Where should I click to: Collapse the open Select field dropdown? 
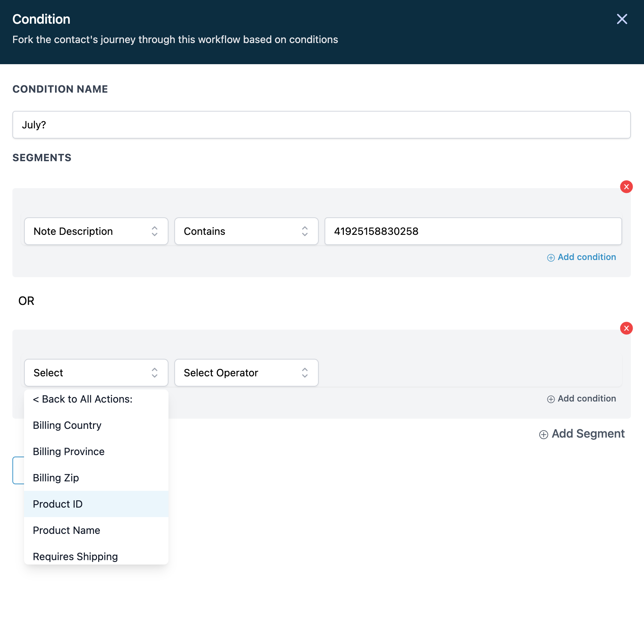[x=96, y=373]
